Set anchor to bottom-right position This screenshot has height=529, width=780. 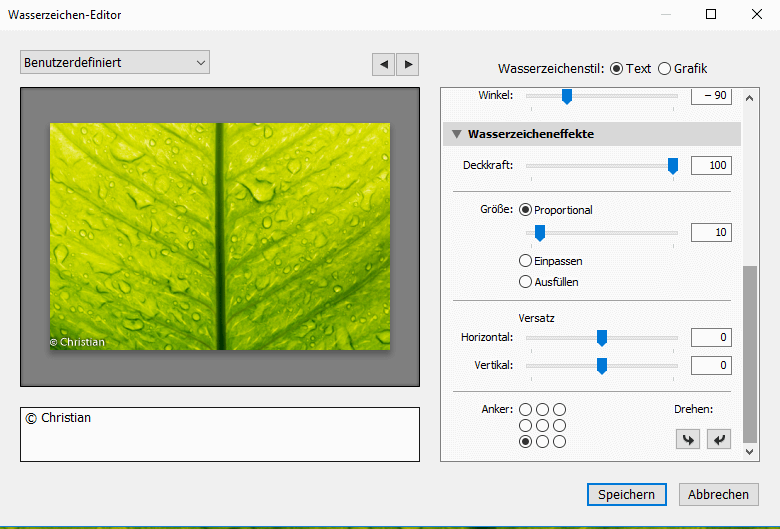coord(560,441)
